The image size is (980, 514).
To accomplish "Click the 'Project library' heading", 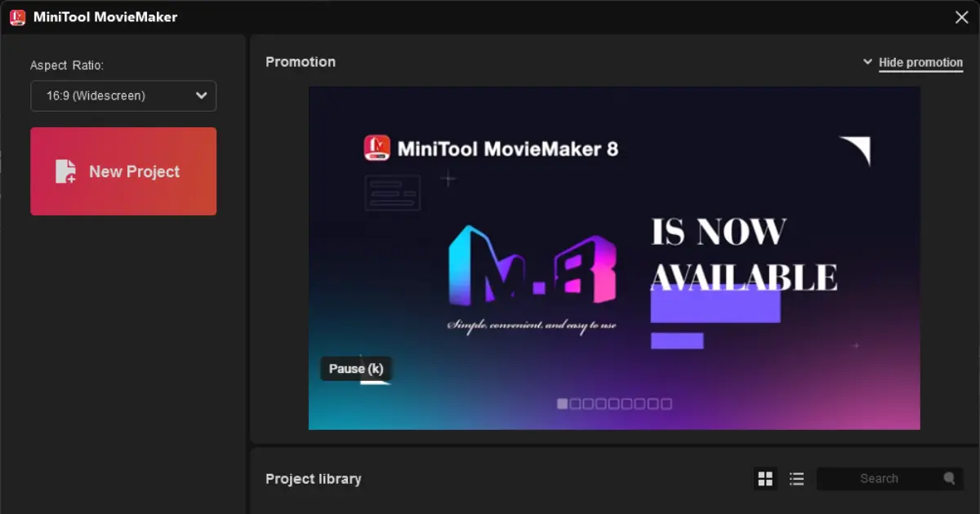I will pyautogui.click(x=314, y=479).
